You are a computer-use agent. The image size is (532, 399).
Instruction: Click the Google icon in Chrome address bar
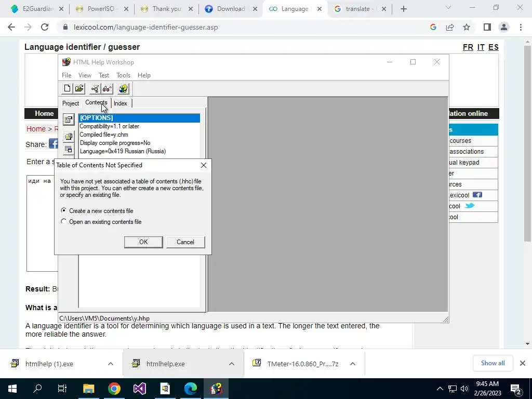[x=433, y=27]
